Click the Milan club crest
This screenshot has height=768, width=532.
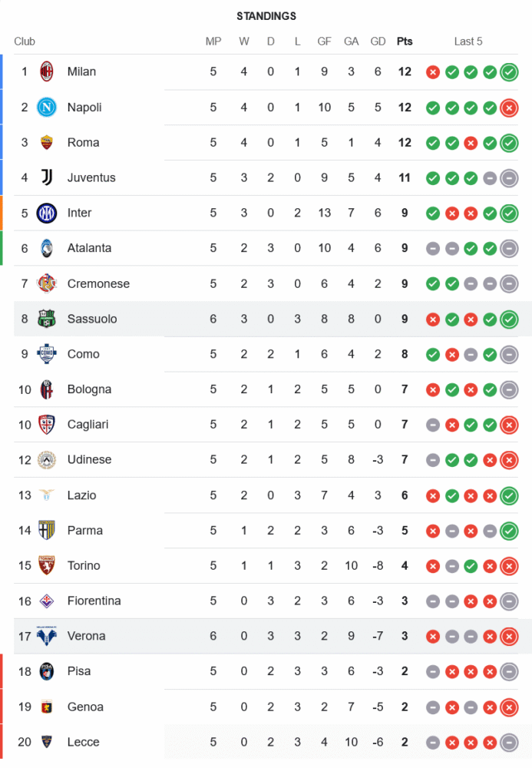pyautogui.click(x=47, y=71)
